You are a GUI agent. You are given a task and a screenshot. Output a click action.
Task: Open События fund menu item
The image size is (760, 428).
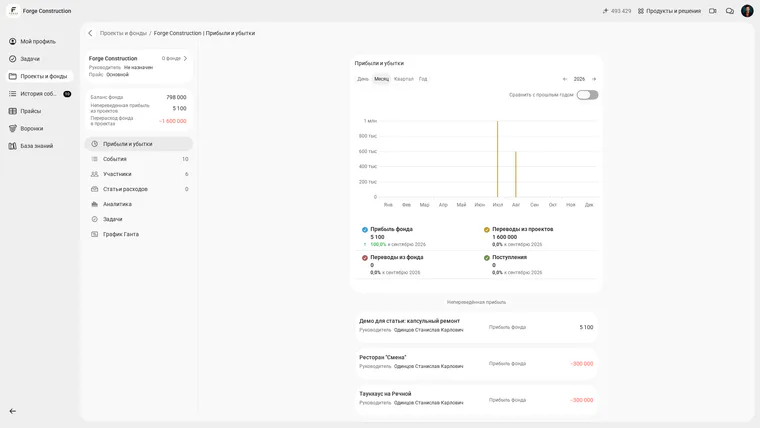[x=139, y=159]
